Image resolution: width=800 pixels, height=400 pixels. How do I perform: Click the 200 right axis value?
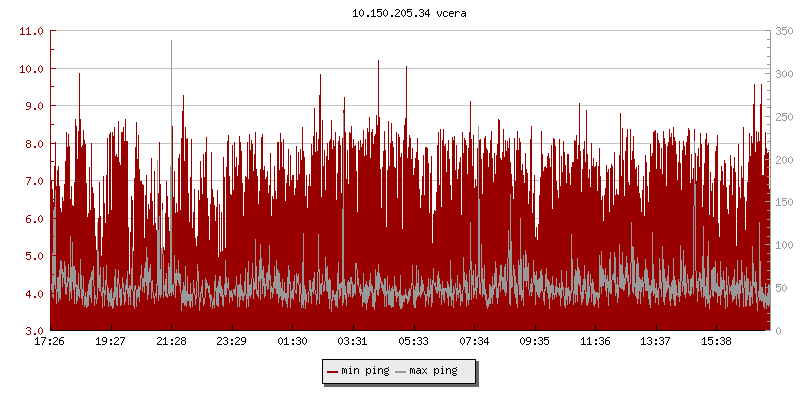[x=786, y=160]
